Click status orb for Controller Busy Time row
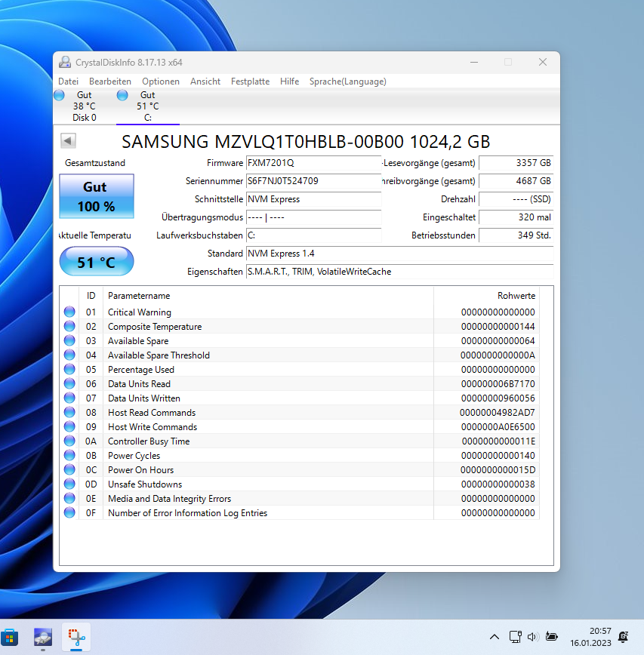Image resolution: width=644 pixels, height=655 pixels. (x=69, y=441)
